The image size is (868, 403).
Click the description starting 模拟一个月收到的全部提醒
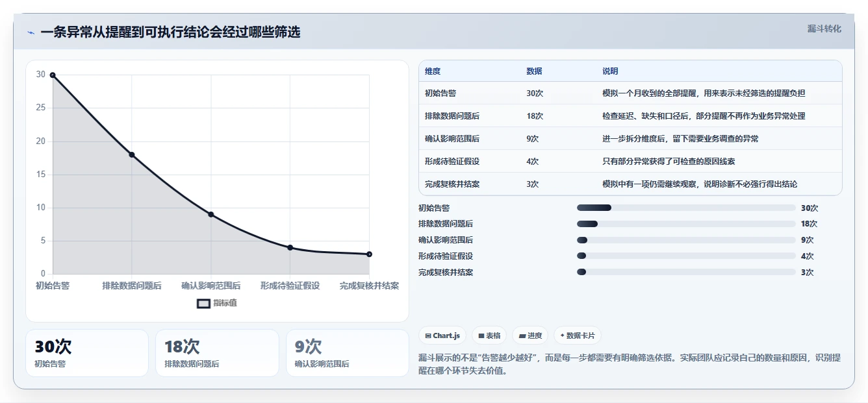pos(704,93)
